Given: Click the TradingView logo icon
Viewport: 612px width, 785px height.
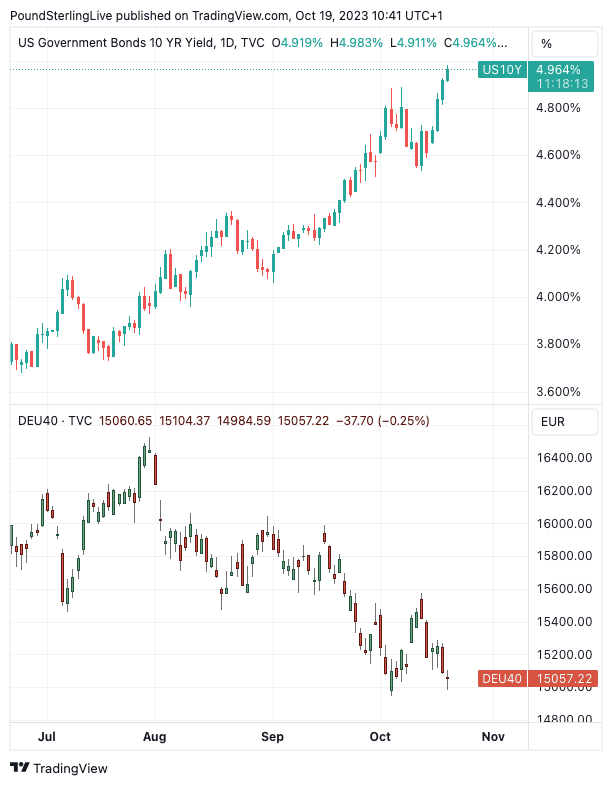Looking at the screenshot, I should tap(19, 768).
